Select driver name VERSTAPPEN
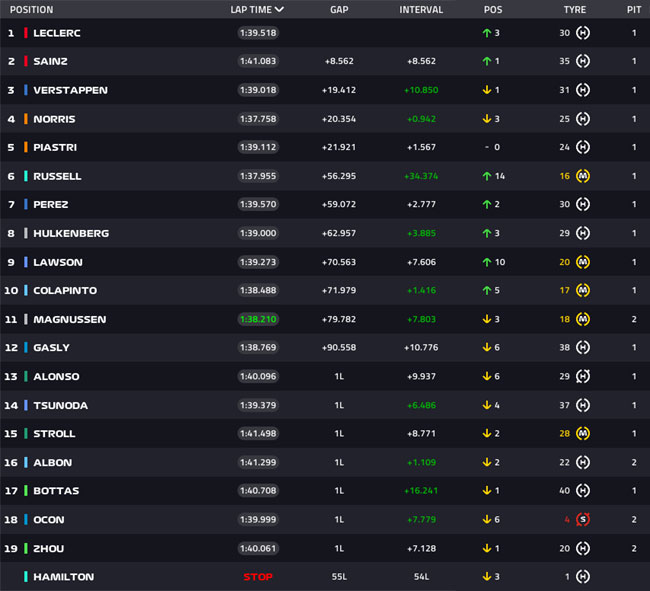This screenshot has height=591, width=650. [x=70, y=90]
